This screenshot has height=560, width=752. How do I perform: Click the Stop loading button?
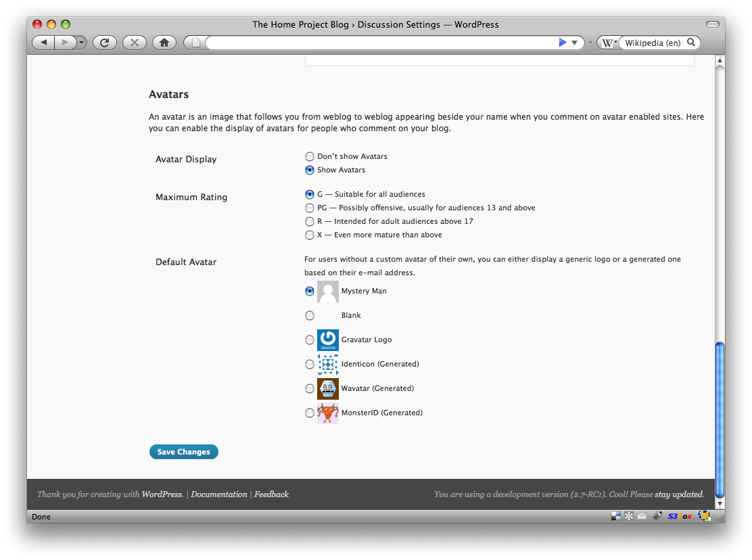(134, 43)
